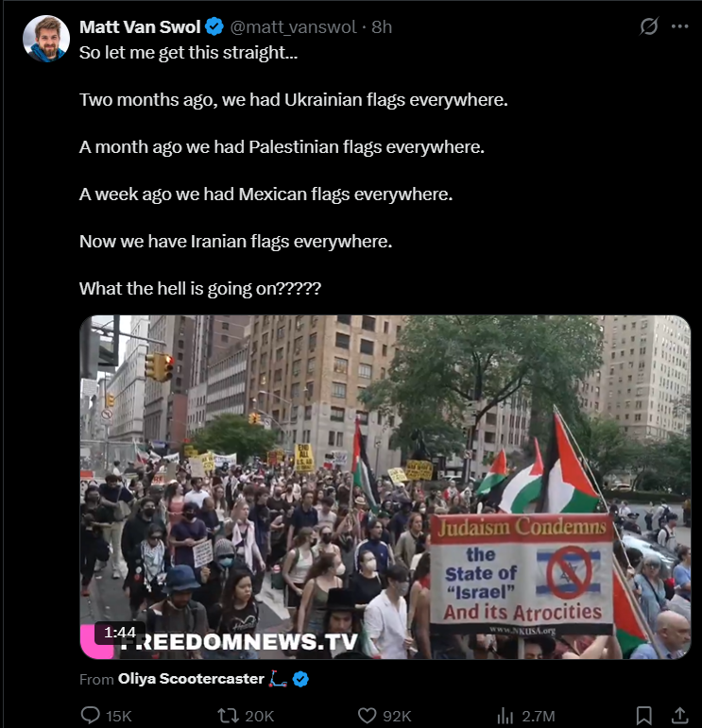Click the 15K replies count
The width and height of the screenshot is (702, 728).
pos(119,716)
